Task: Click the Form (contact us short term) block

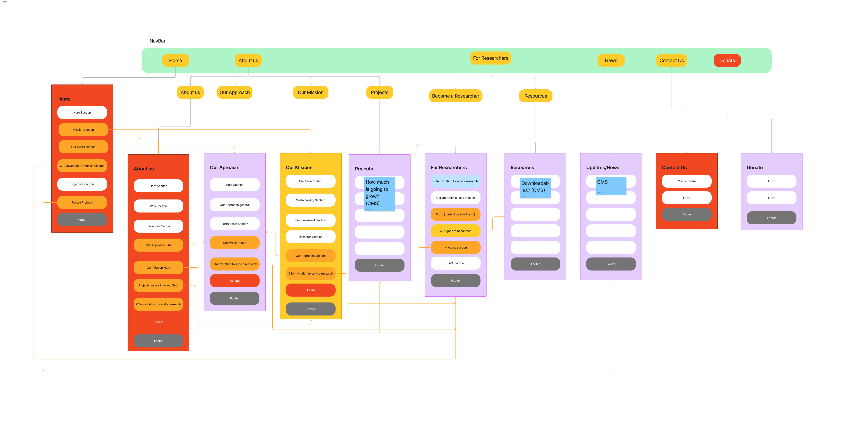Action: pos(455,214)
